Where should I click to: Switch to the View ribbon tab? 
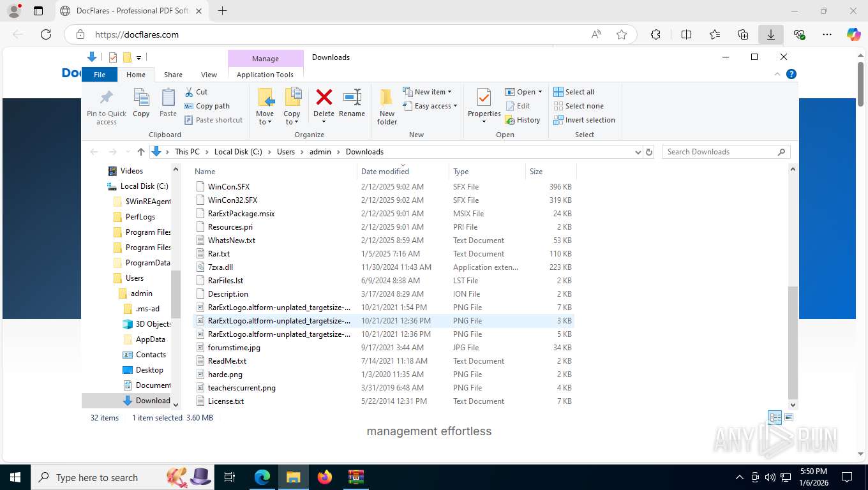tap(209, 75)
